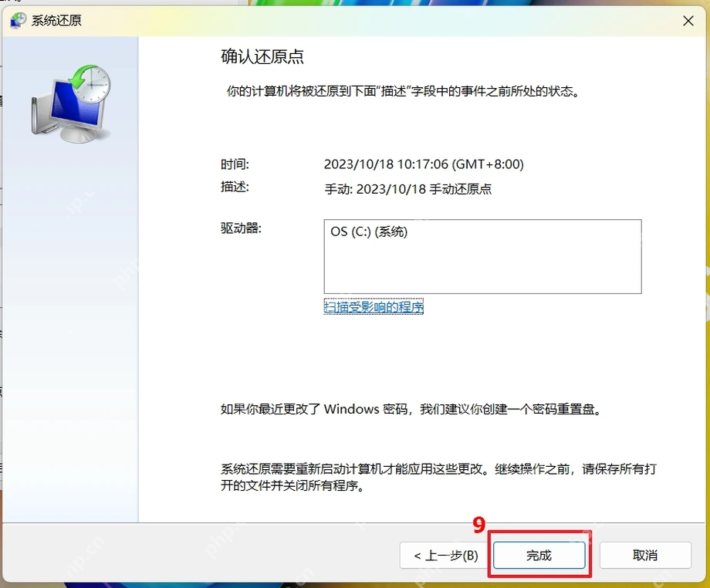Select the OS (C:) (系统) drive entry
710x588 pixels.
click(369, 231)
